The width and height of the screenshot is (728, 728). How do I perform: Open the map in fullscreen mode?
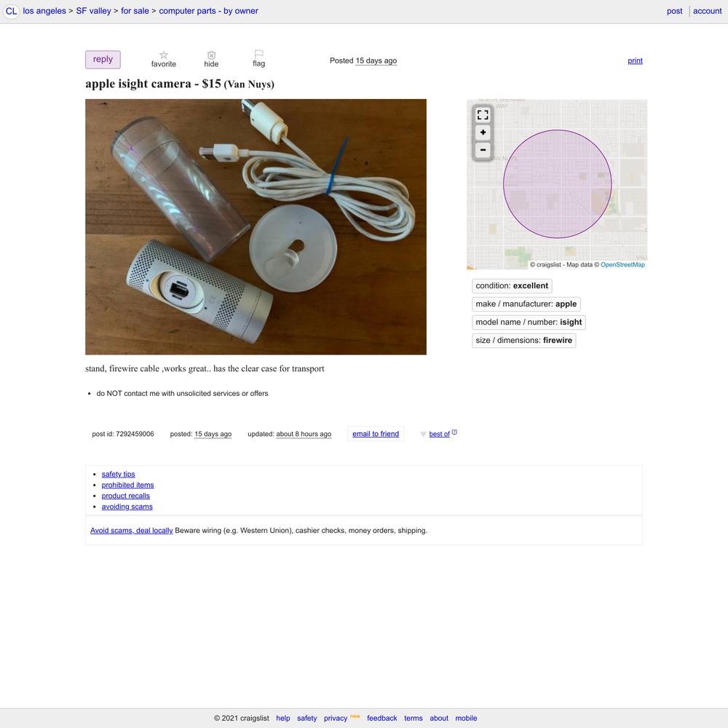[x=483, y=115]
